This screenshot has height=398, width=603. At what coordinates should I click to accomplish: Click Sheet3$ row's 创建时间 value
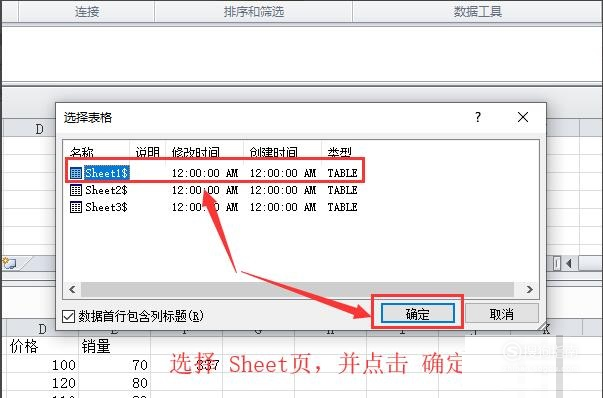coord(283,207)
